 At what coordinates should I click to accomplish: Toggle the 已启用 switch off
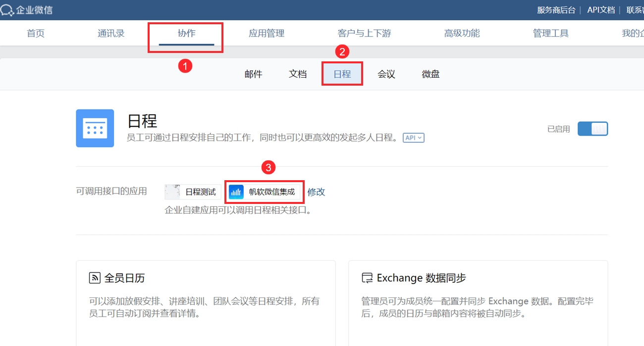592,129
